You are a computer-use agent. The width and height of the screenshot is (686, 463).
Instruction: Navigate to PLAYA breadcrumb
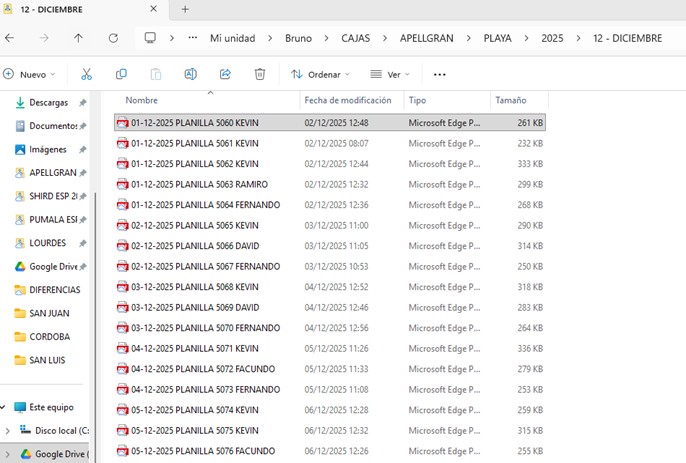pos(497,38)
